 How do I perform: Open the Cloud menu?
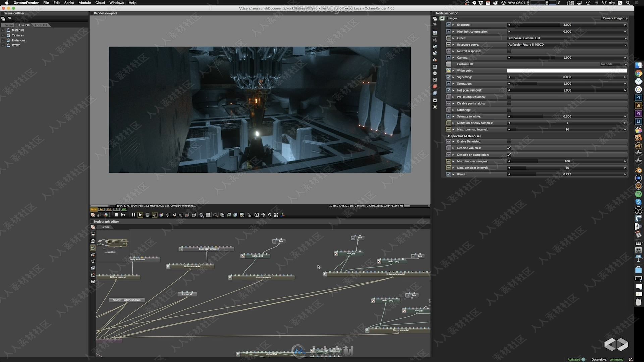coord(100,3)
